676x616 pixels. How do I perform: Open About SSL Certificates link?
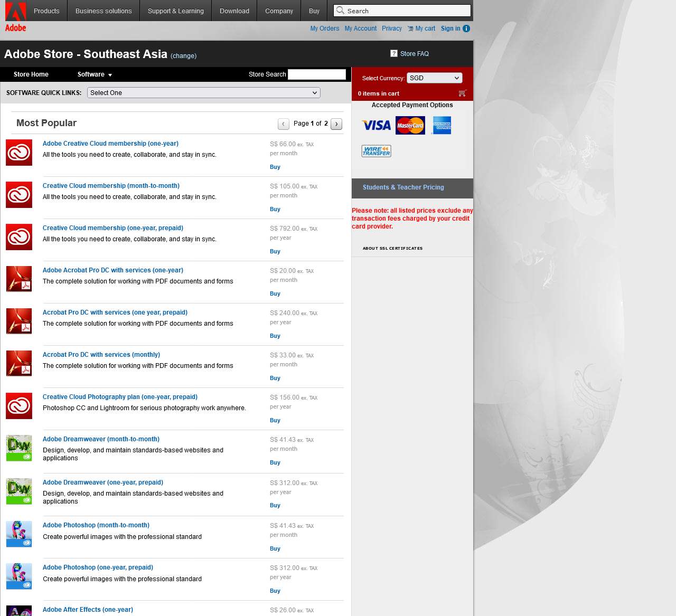[x=392, y=248]
